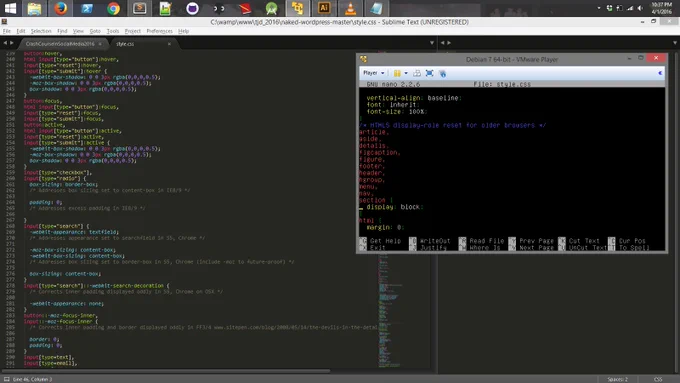Click 'WriteOut' shortcut label in nano

[x=435, y=241]
